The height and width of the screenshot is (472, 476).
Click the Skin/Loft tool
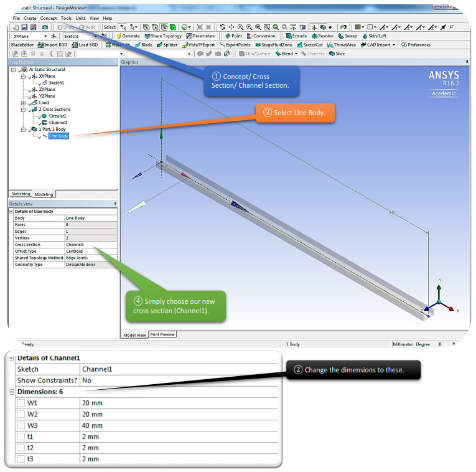click(374, 36)
